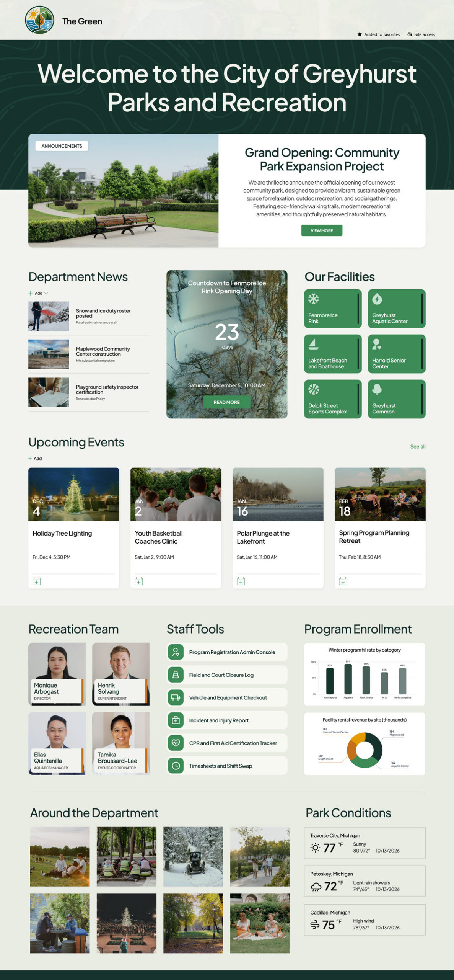454x980 pixels.
Task: Add Holiday Tree Lighting to calendar
Action: [x=37, y=581]
